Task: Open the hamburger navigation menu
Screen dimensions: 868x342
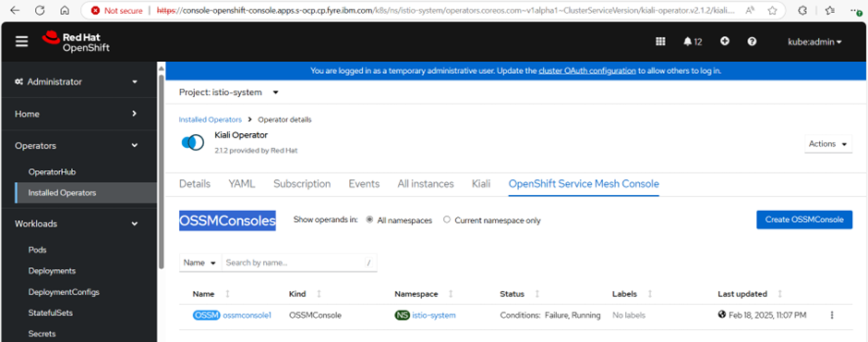Action: [21, 43]
